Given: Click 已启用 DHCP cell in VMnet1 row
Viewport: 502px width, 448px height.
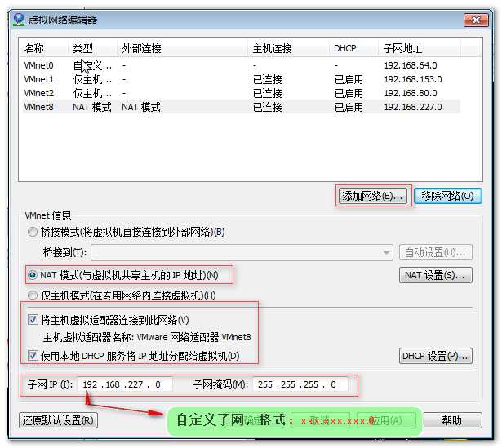Looking at the screenshot, I should 349,79.
